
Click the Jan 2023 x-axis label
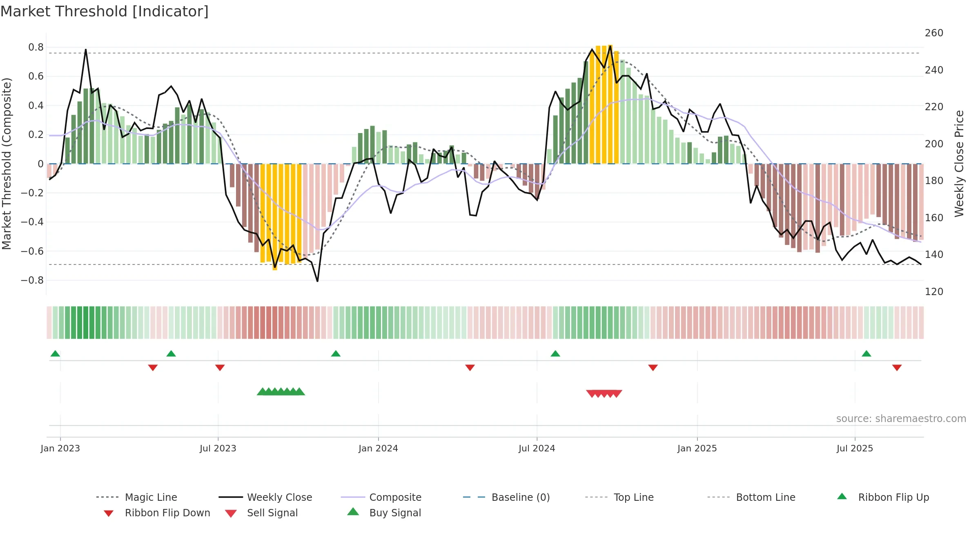[60, 448]
